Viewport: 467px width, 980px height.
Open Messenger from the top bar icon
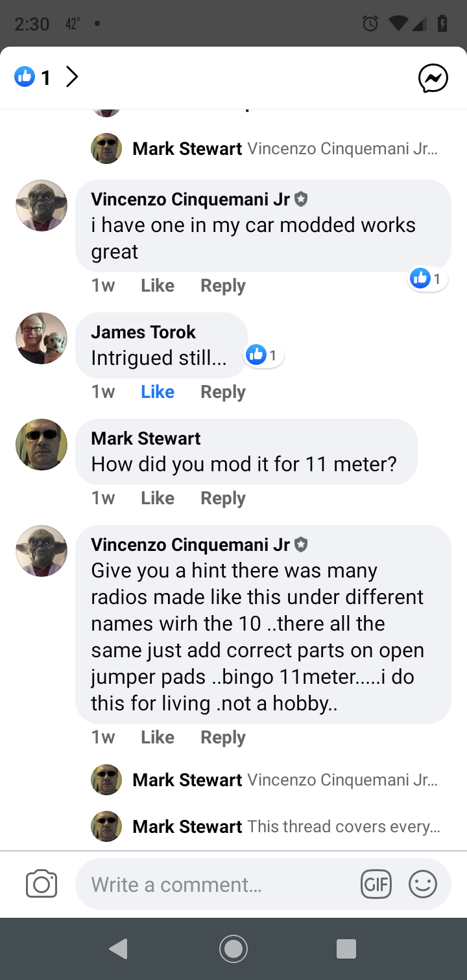433,78
